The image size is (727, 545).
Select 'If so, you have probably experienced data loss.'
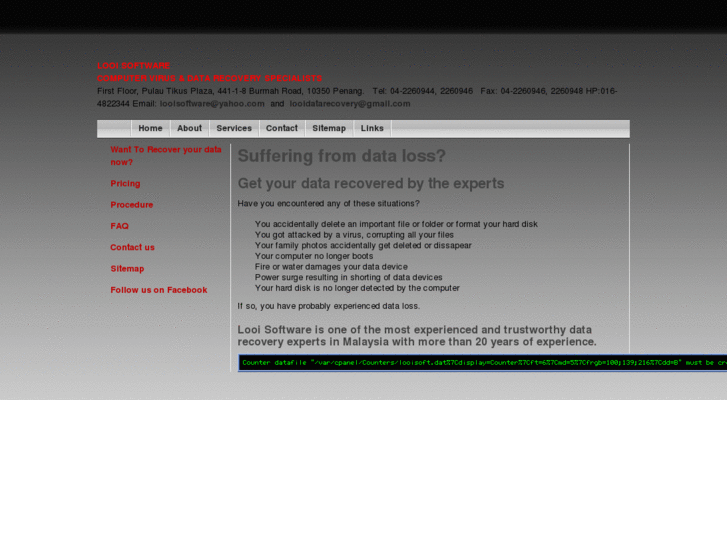328,306
